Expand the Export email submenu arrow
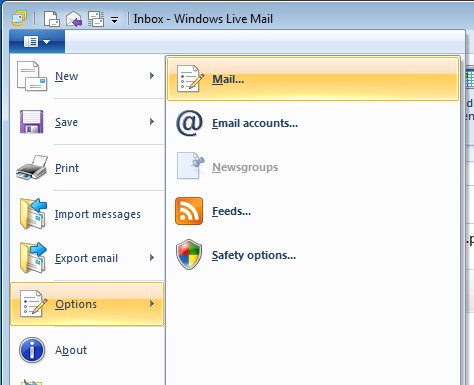Image resolution: width=474 pixels, height=385 pixels. click(152, 258)
